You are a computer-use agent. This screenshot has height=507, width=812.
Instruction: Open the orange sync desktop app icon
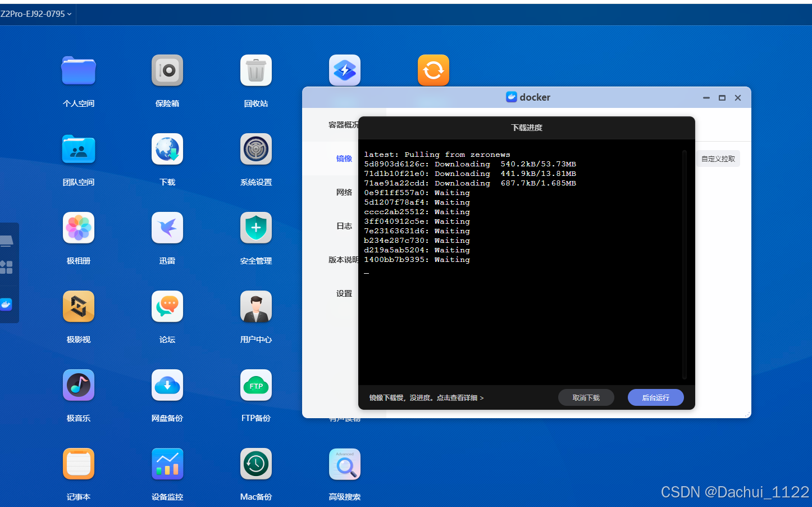[x=434, y=70]
